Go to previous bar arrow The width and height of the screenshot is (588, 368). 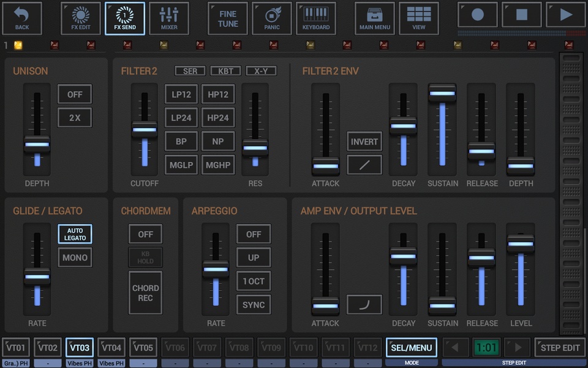[x=456, y=348]
